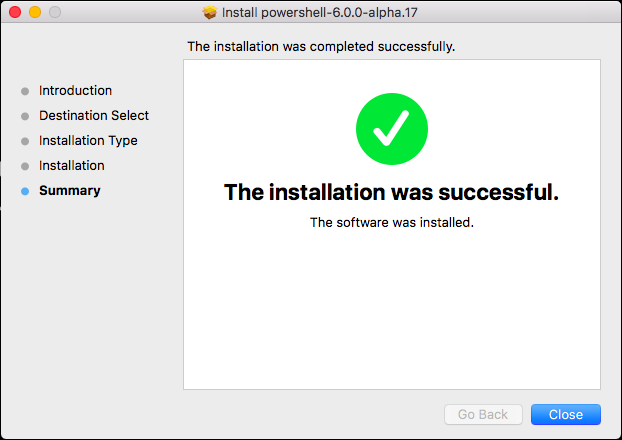Screen dimensions: 622x440
Task: Click the gray bullet beside Installation
Action: 25,166
